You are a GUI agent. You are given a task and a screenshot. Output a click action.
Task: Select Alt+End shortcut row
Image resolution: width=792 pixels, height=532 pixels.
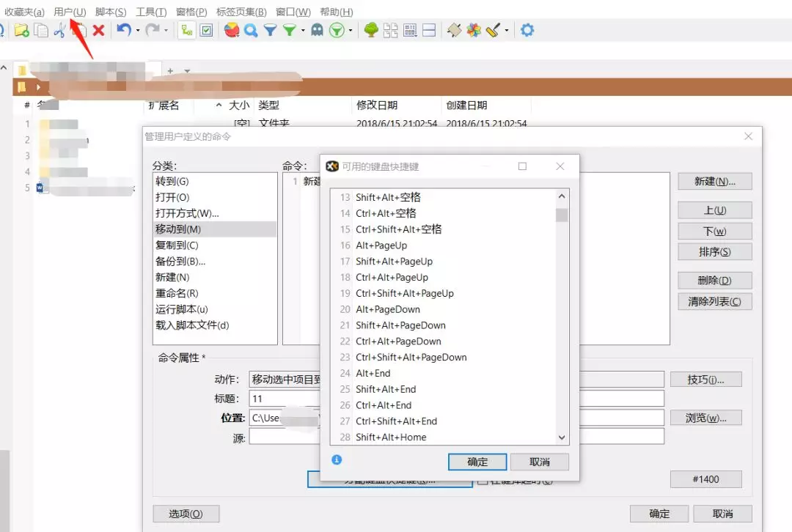click(443, 373)
